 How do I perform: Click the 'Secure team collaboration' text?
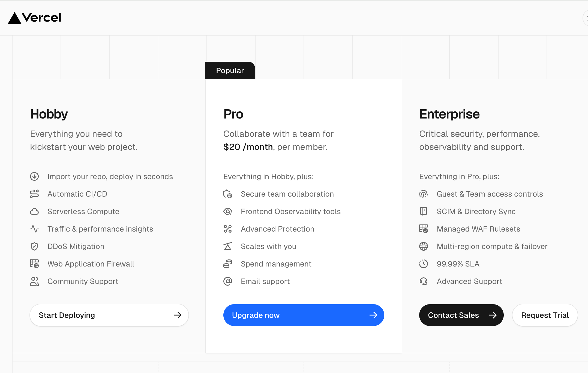point(287,194)
